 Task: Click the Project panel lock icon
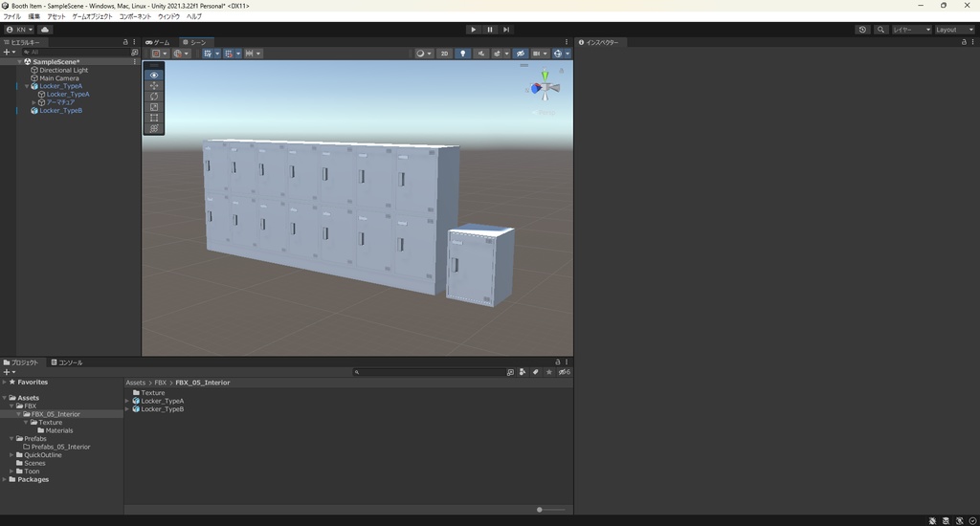pos(558,362)
